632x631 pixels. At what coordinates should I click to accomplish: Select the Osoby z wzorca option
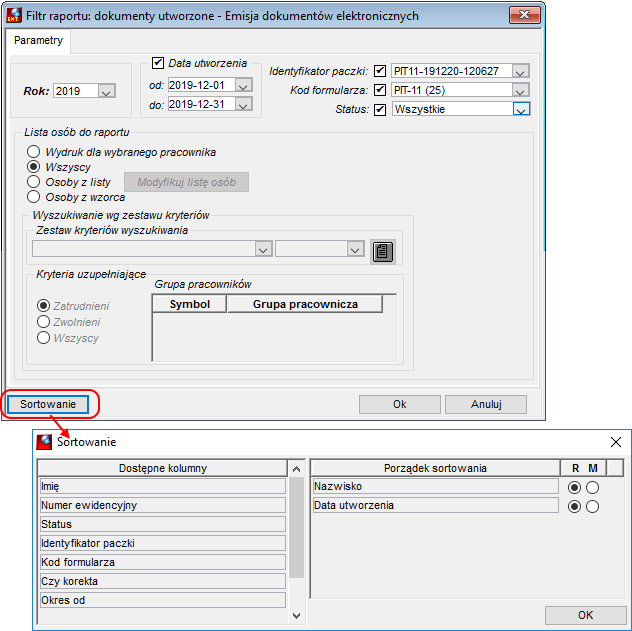(33, 197)
